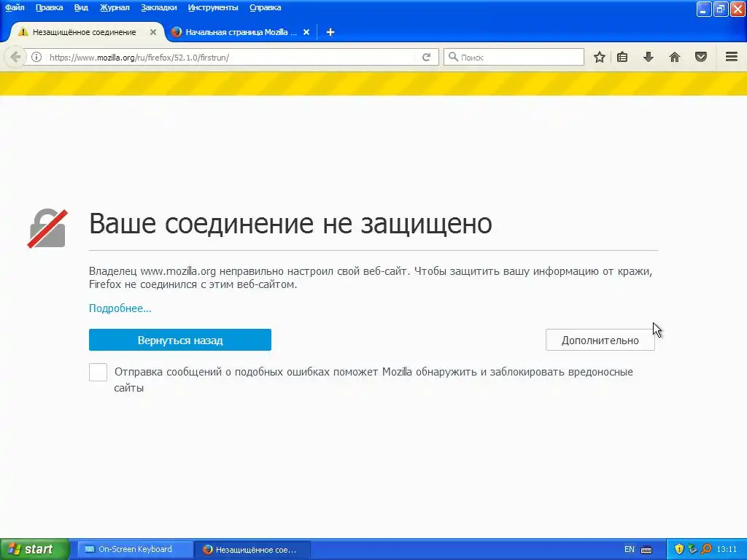Open the Справка menu
747x560 pixels.
(x=266, y=7)
